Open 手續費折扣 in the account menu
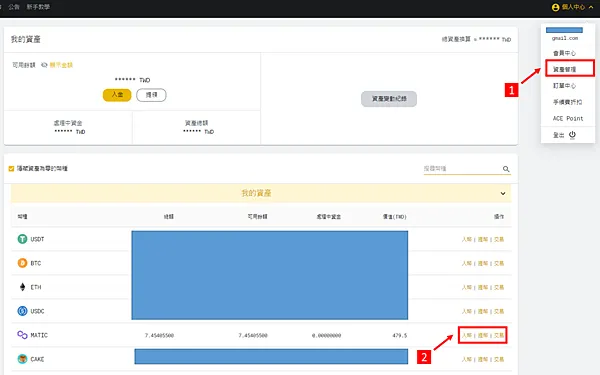 (567, 102)
